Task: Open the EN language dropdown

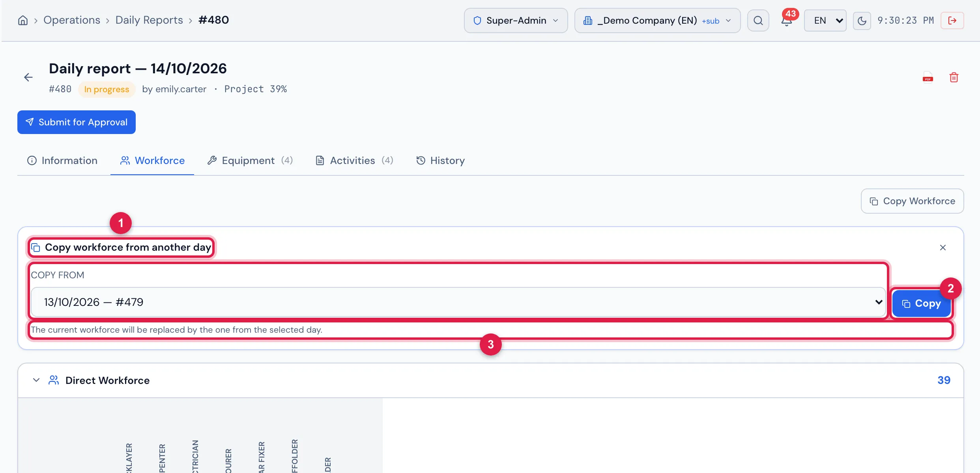Action: point(825,20)
